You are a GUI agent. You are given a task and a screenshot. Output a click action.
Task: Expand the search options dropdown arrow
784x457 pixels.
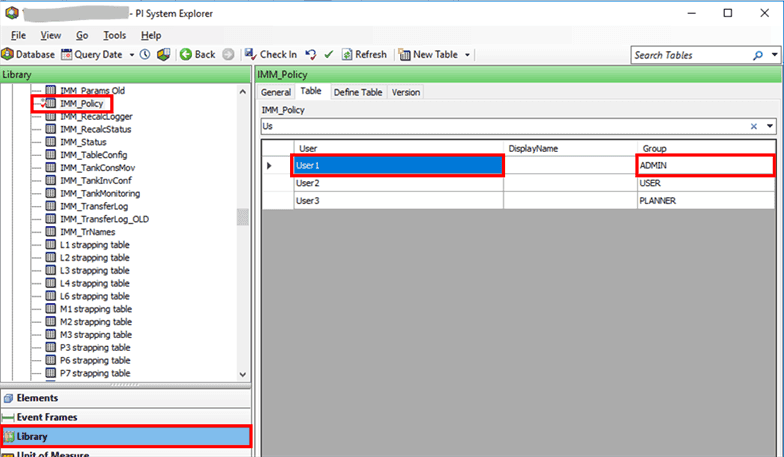pos(774,55)
